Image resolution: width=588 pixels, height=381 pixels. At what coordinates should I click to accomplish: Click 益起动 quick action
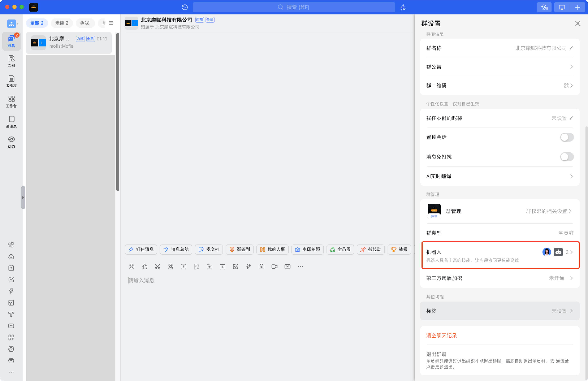371,250
